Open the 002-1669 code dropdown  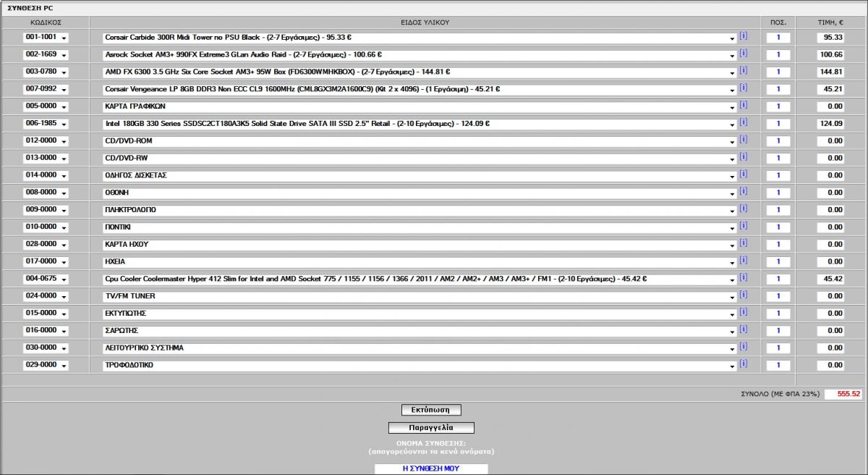coord(46,55)
